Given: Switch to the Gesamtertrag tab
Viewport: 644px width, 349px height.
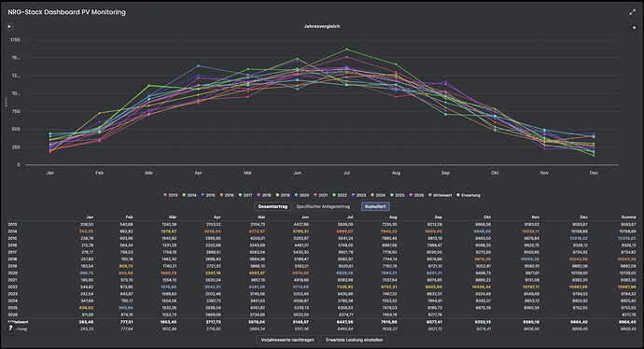Looking at the screenshot, I should click(x=273, y=206).
